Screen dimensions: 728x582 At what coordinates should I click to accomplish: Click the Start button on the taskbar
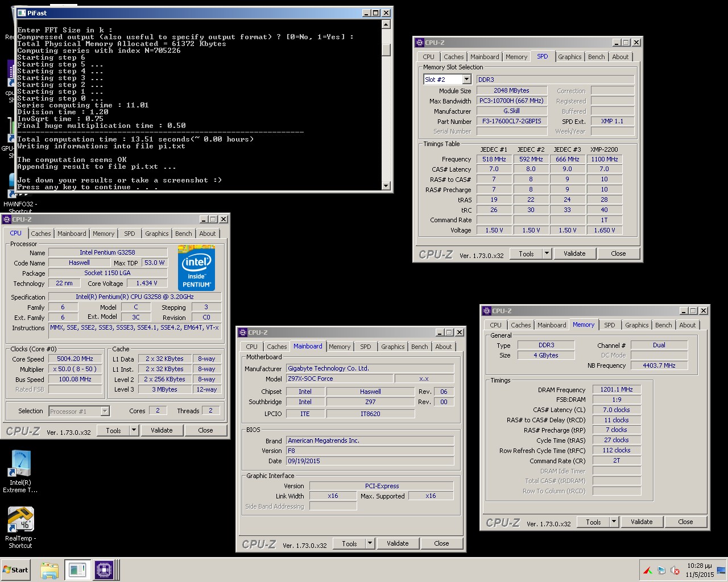pyautogui.click(x=16, y=569)
